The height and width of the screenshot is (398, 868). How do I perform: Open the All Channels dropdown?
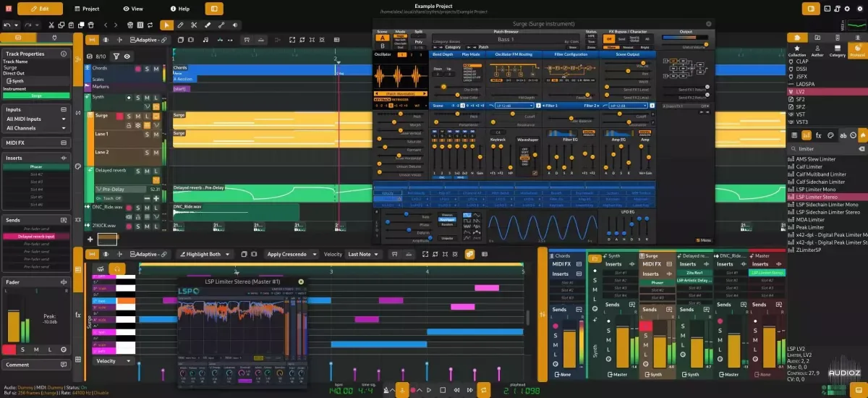(x=36, y=128)
